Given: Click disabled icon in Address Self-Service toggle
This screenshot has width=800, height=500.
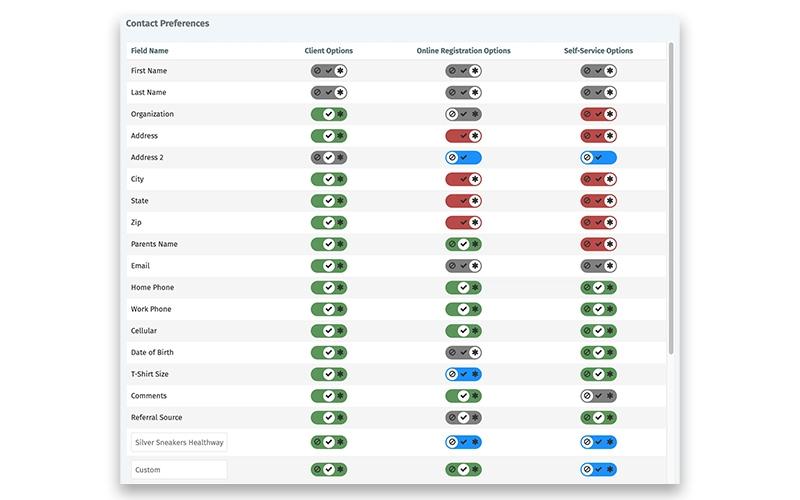Looking at the screenshot, I should [x=587, y=136].
